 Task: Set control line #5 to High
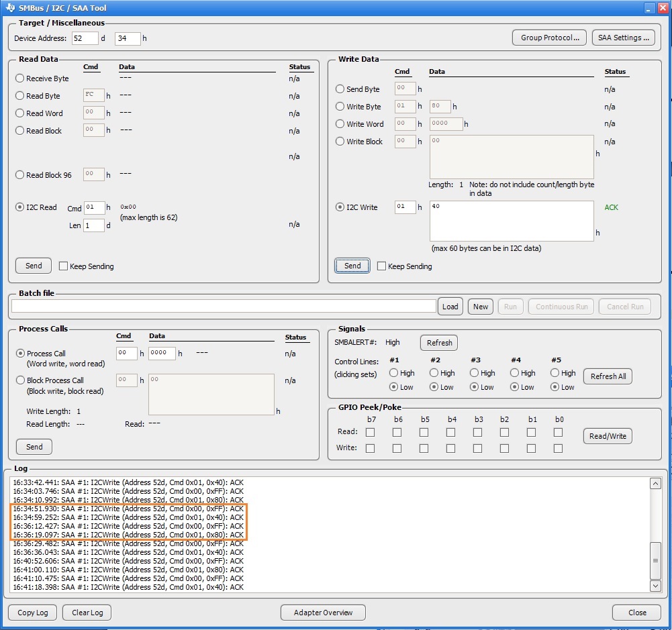click(x=555, y=373)
